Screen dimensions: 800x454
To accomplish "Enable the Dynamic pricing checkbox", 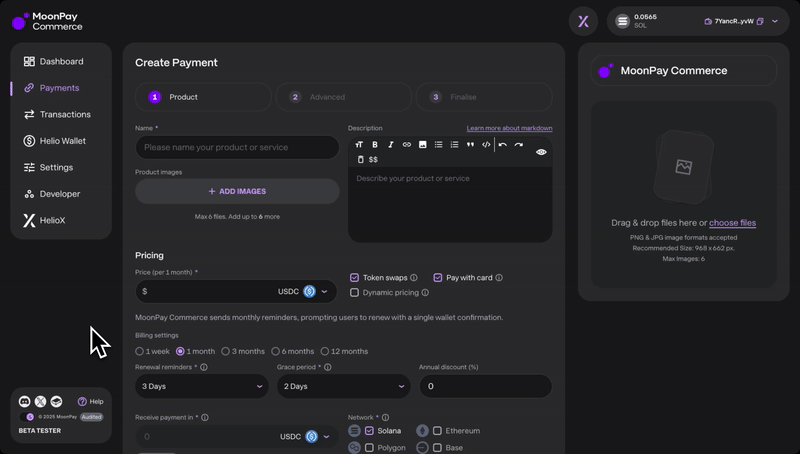I will (x=355, y=293).
